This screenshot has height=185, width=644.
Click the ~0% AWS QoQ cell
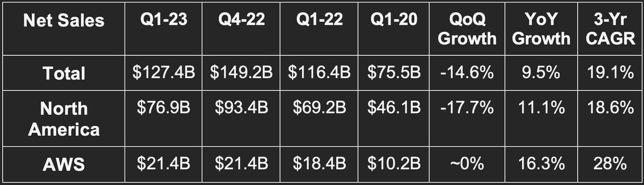pos(467,164)
